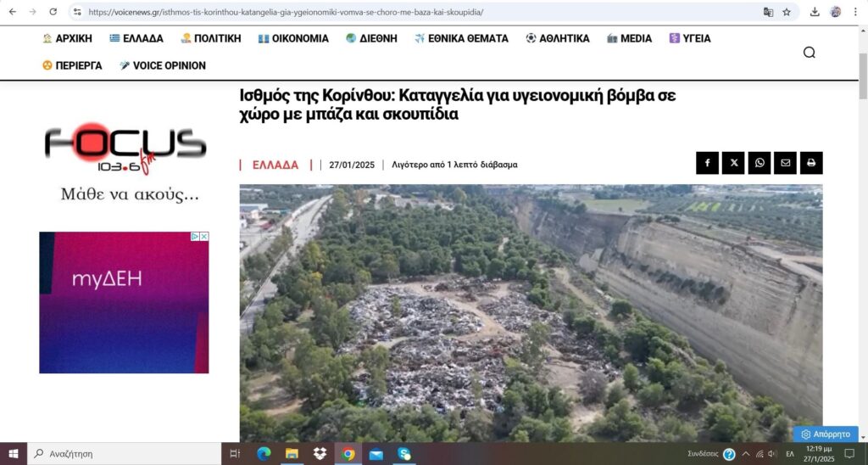Send the article by email icon
The width and height of the screenshot is (868, 465).
(785, 163)
